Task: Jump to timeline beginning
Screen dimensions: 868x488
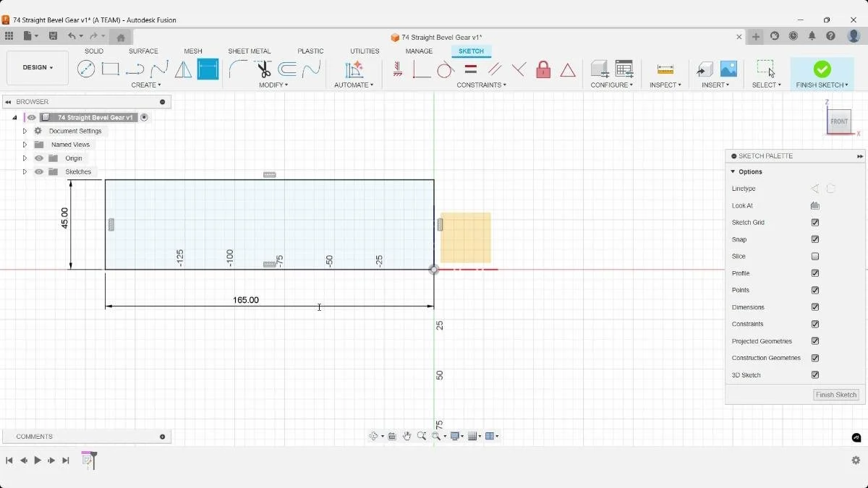Action: [9, 461]
